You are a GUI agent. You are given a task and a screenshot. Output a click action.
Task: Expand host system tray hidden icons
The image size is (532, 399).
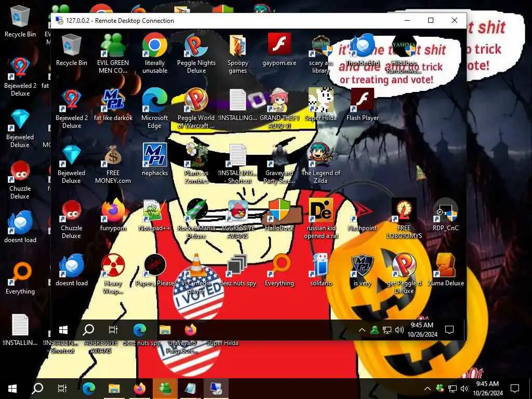point(427,389)
